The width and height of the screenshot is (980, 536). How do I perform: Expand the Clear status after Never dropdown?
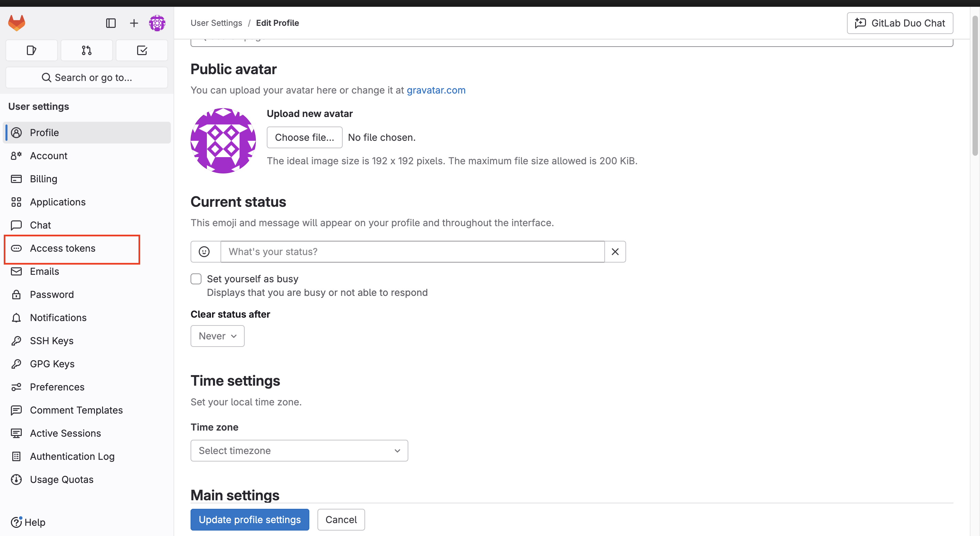tap(217, 336)
